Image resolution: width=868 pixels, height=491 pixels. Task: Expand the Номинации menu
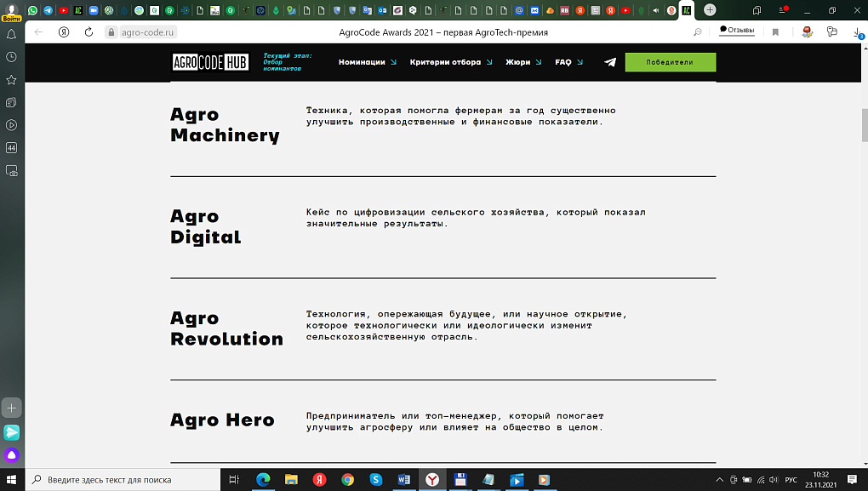tap(367, 62)
